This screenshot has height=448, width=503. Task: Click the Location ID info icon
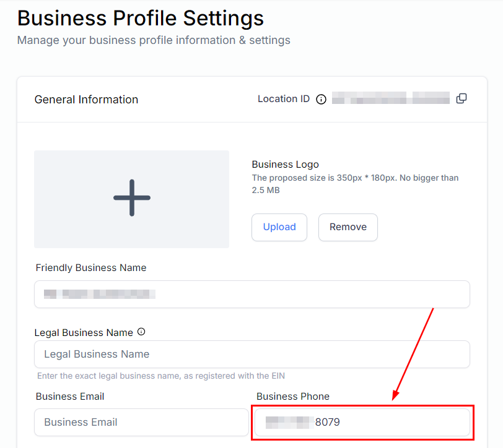pos(321,100)
